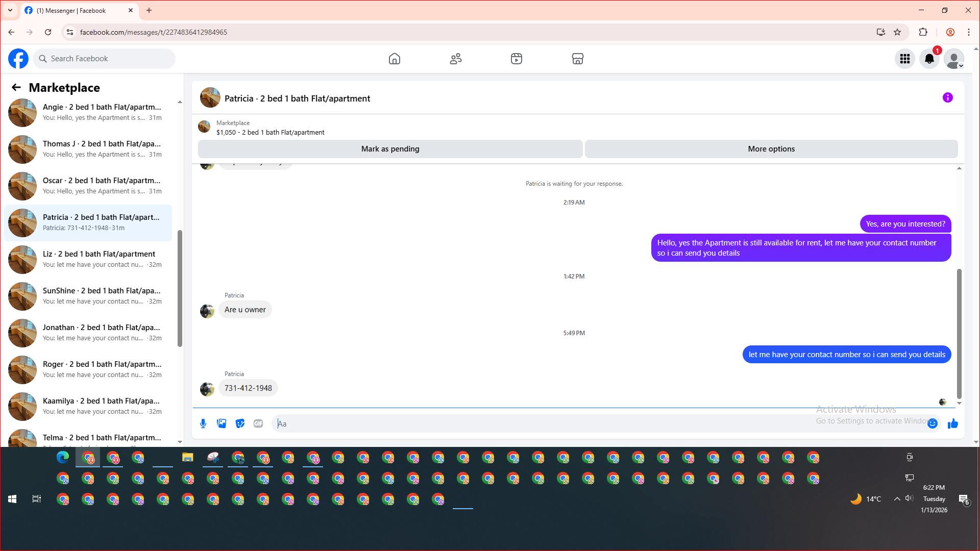Screen dimensions: 980x551
Task: Open the GIF picker
Action: point(258,423)
